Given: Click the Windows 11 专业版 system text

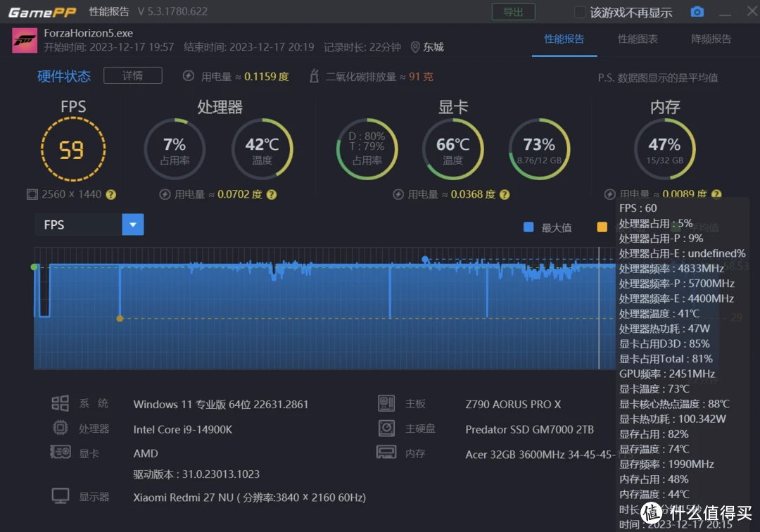Looking at the screenshot, I should tap(220, 405).
